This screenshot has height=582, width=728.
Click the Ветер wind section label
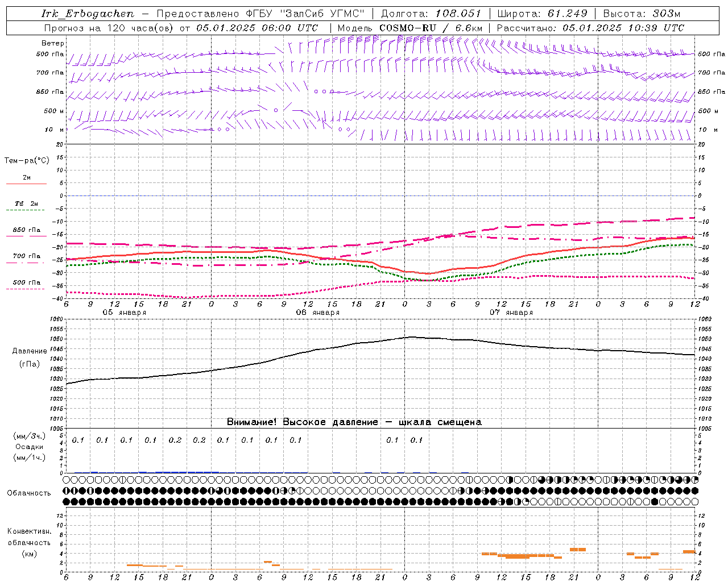tap(53, 43)
